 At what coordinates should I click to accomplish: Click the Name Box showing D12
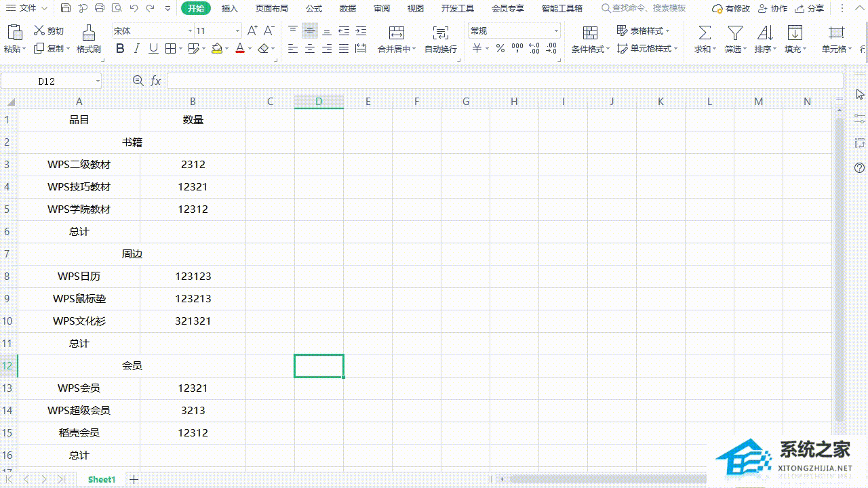pos(46,81)
